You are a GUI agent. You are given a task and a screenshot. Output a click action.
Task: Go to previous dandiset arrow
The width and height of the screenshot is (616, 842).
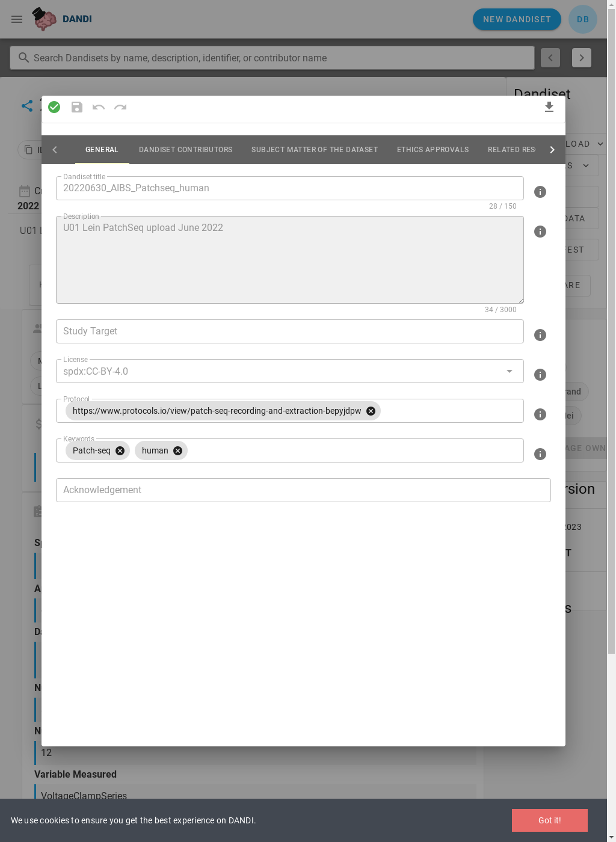(550, 58)
